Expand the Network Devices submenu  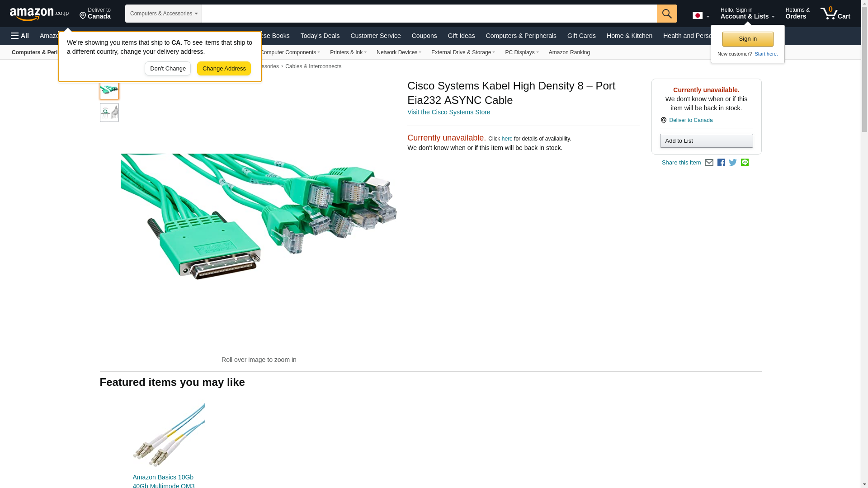point(399,52)
